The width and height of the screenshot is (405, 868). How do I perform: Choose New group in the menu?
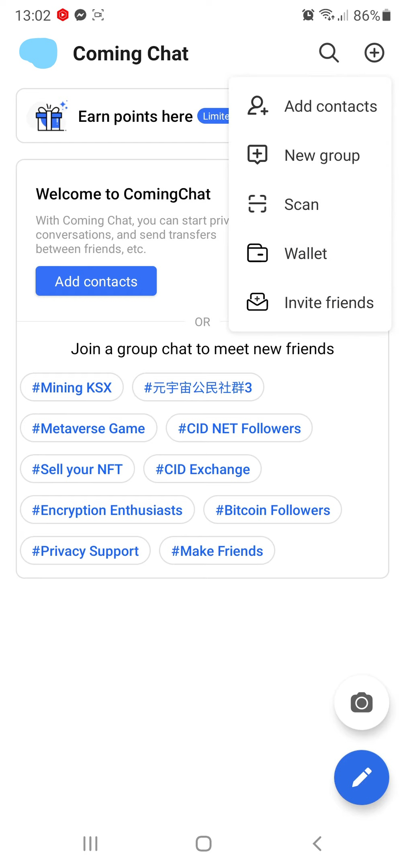tap(322, 156)
